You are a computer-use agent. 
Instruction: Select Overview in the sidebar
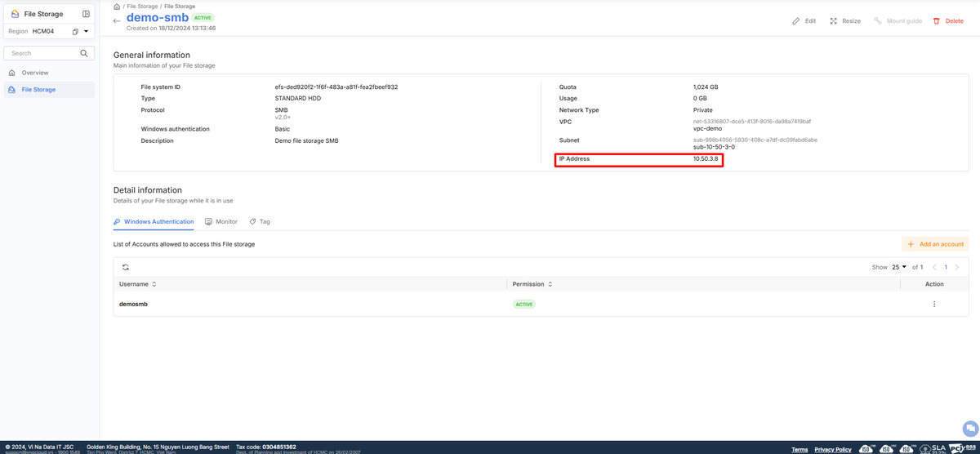click(x=35, y=73)
